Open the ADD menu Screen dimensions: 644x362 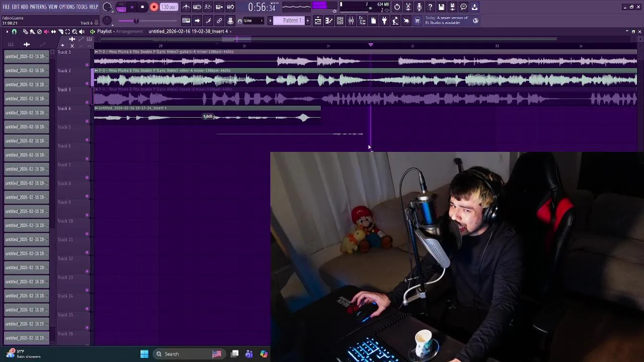pyautogui.click(x=24, y=7)
